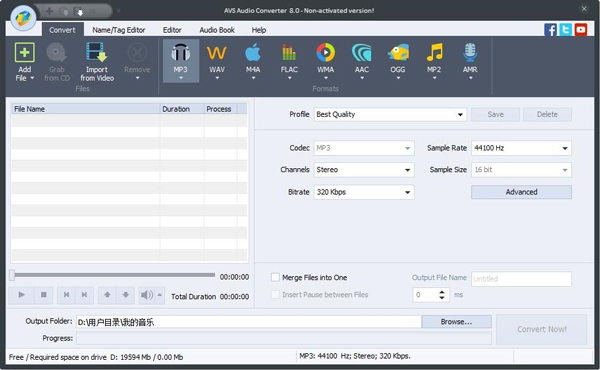
Task: Open the Audio Book tab
Action: click(x=217, y=30)
